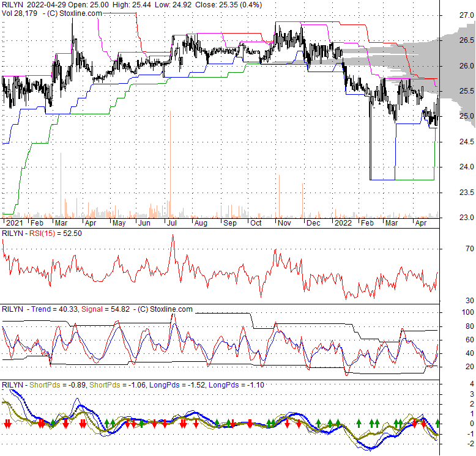Click the 25.5 price axis label
Screen dimensions: 476x456
pyautogui.click(x=467, y=91)
